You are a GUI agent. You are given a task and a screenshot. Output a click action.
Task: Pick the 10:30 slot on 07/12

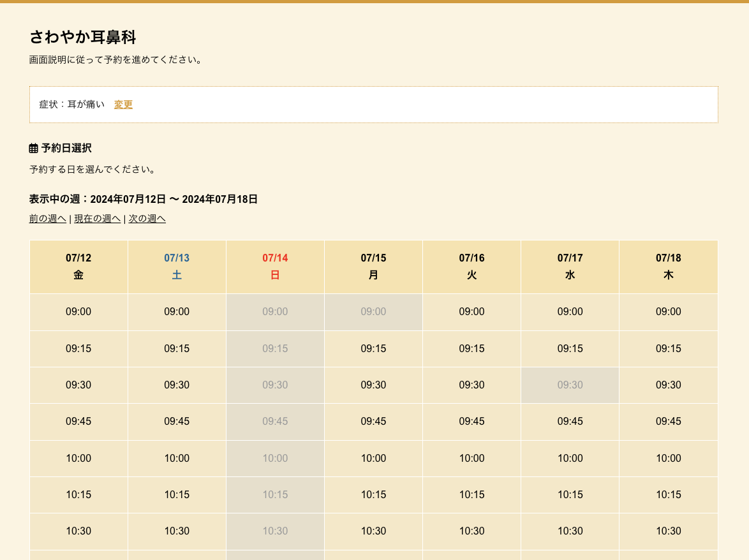(x=79, y=531)
